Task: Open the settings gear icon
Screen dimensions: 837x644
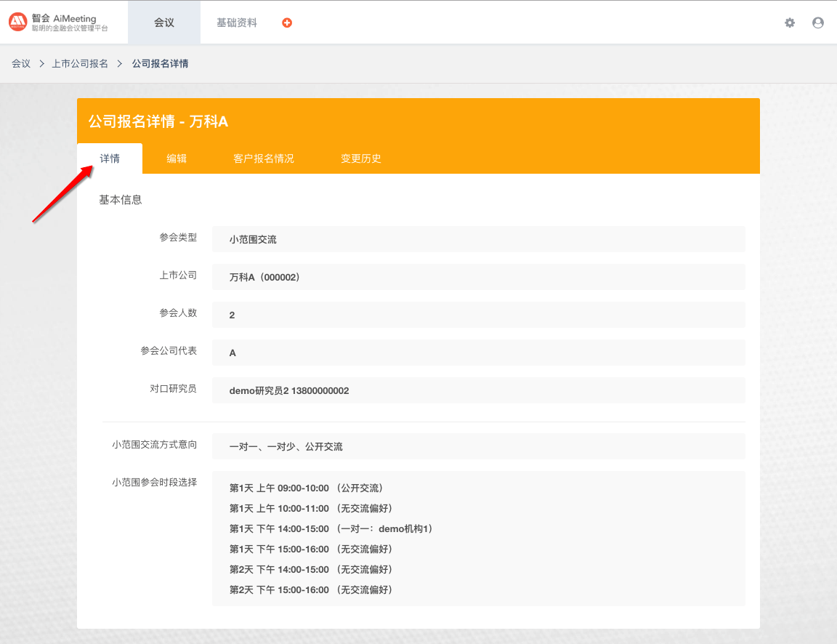Action: click(790, 23)
